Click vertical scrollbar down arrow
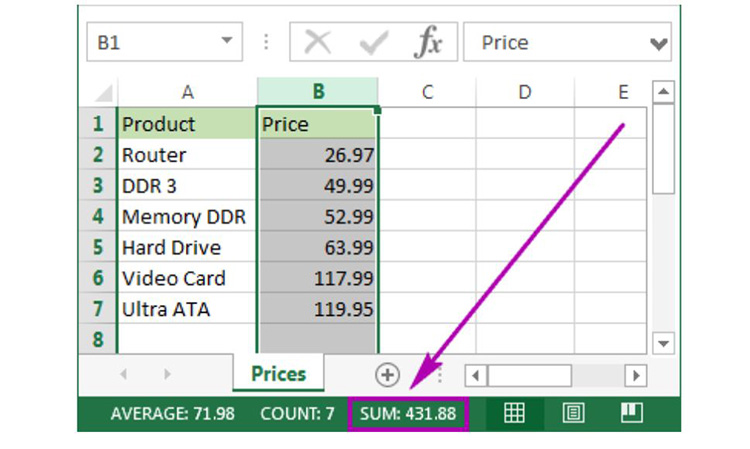The width and height of the screenshot is (750, 449). click(x=663, y=343)
